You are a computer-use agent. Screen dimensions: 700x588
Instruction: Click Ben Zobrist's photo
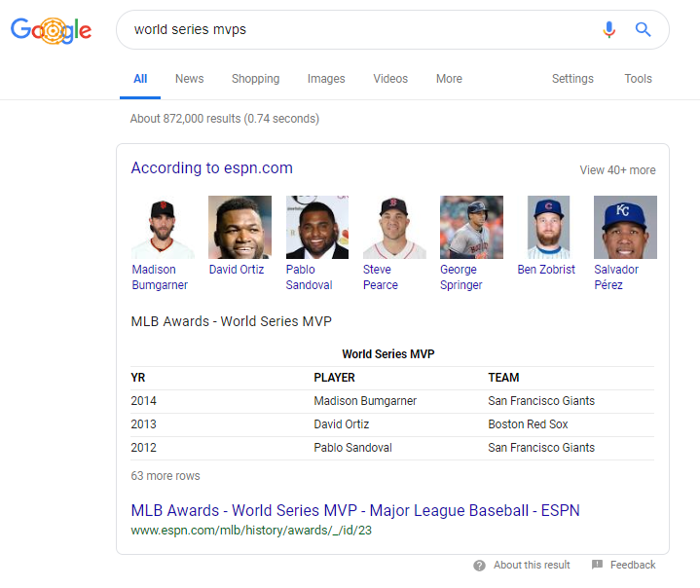point(548,227)
